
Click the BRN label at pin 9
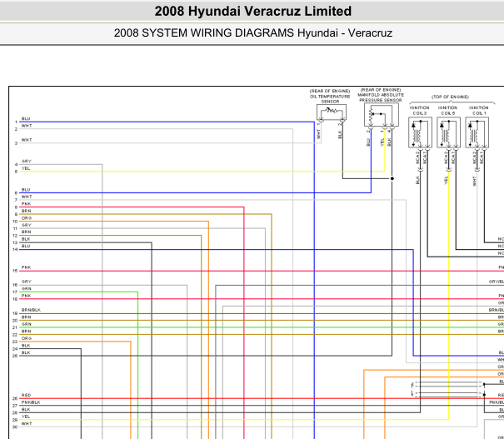click(x=27, y=211)
